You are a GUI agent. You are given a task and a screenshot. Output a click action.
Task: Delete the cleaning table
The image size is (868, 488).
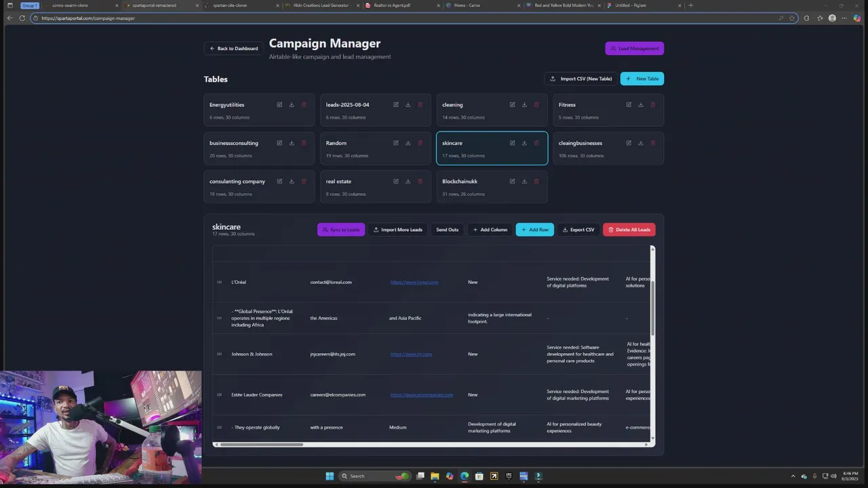point(536,104)
